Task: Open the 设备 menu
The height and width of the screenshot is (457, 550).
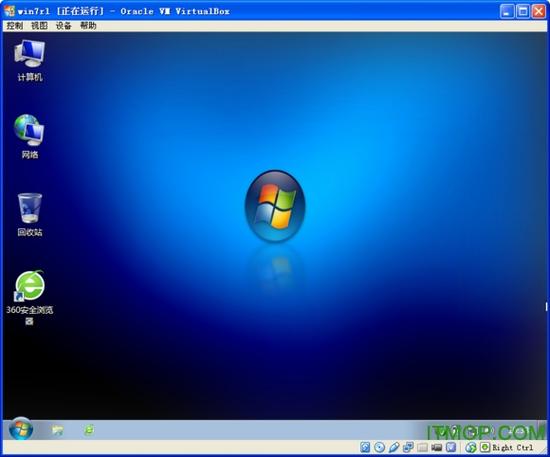Action: [x=63, y=26]
